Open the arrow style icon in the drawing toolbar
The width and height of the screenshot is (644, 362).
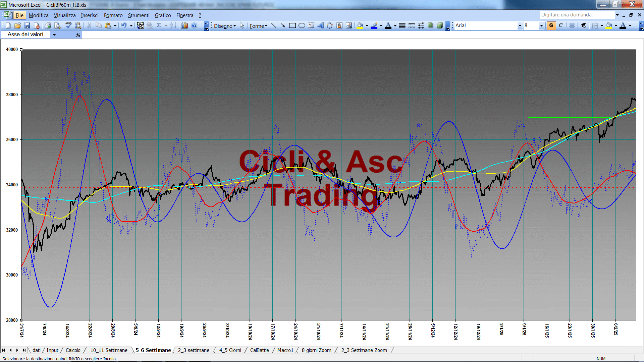[421, 25]
